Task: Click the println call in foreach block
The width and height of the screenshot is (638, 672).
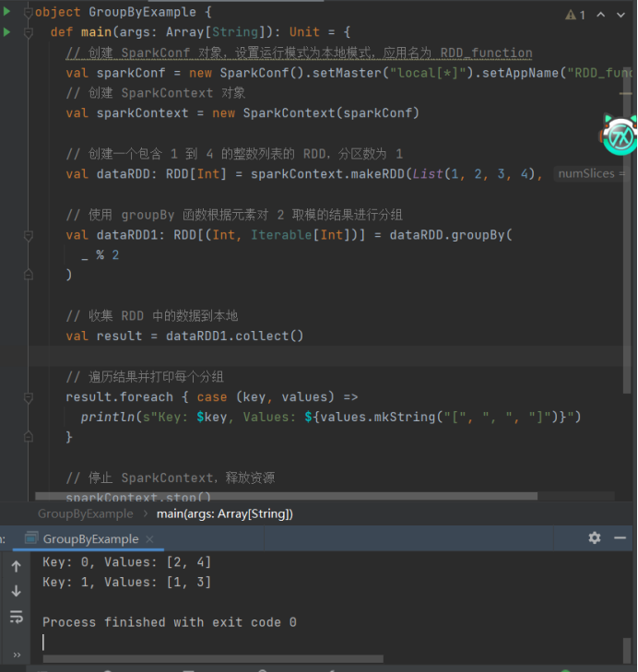Action: click(x=108, y=417)
